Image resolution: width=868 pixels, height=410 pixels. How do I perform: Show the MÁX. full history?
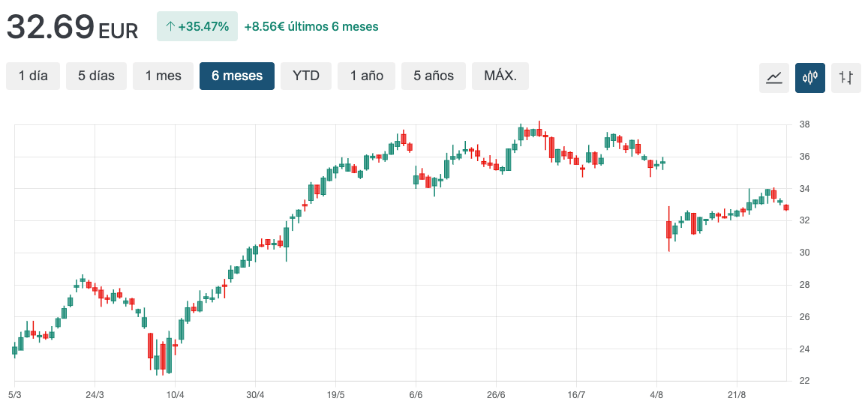(500, 76)
